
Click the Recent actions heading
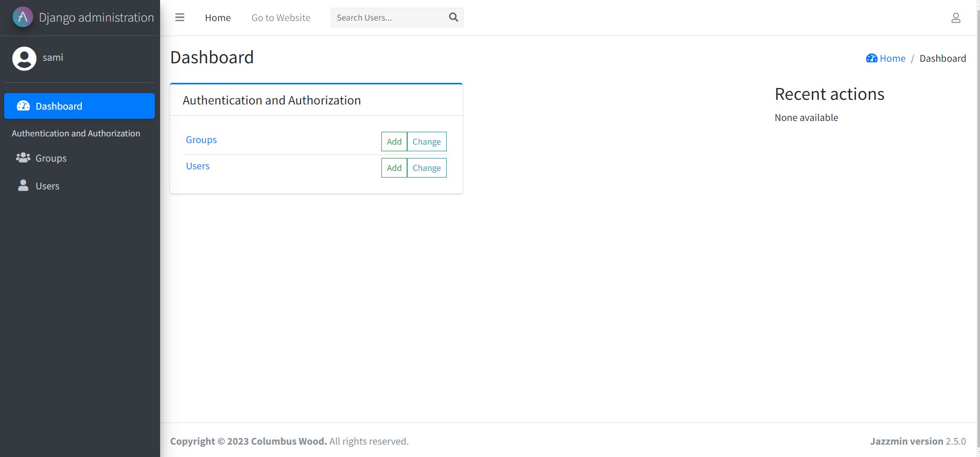pyautogui.click(x=829, y=94)
